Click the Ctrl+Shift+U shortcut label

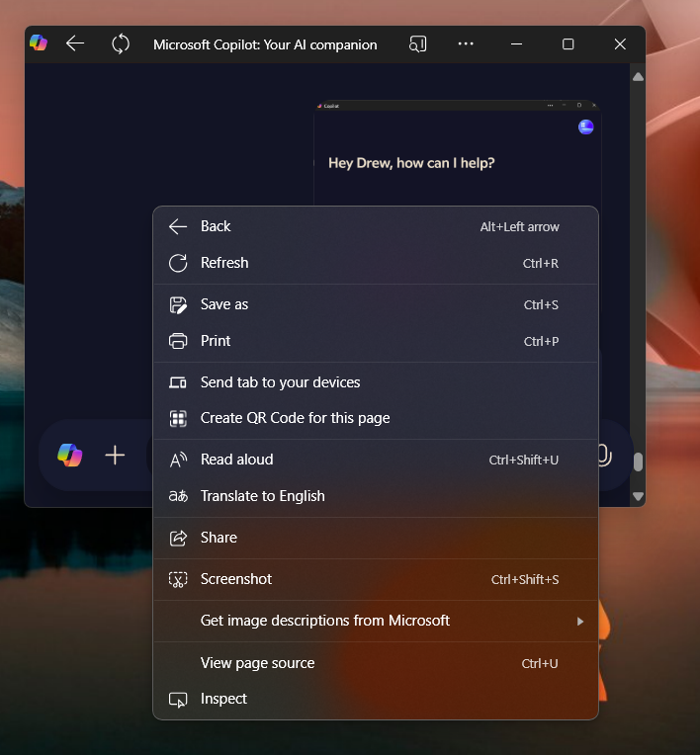[x=524, y=461]
